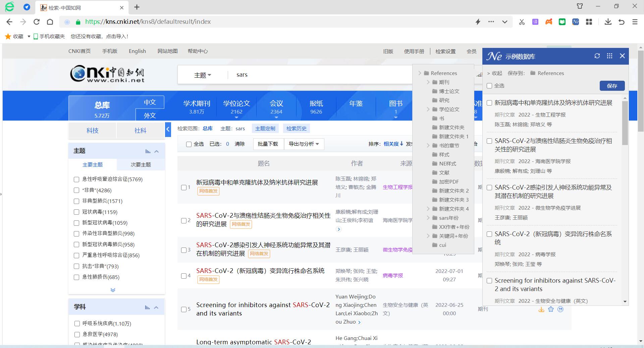Expand the 关键词+年份 folder arrow
Image resolution: width=644 pixels, height=348 pixels.
428,236
